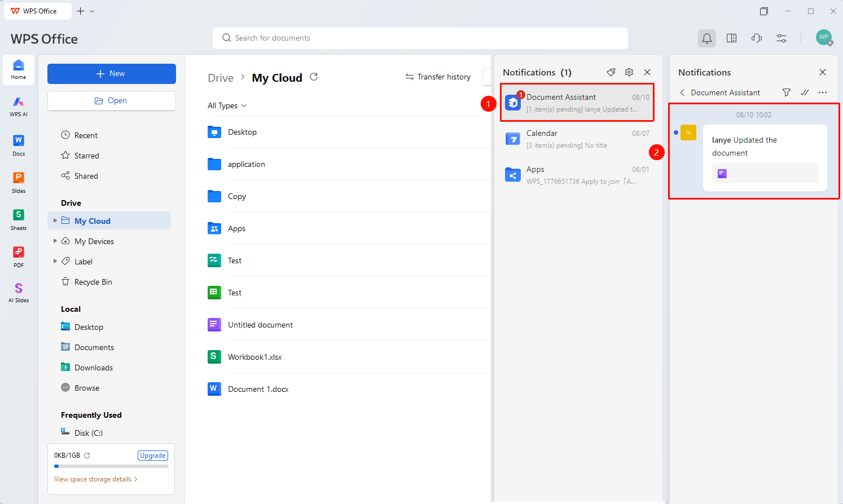
Task: Go back from Document Assistant
Action: (682, 92)
